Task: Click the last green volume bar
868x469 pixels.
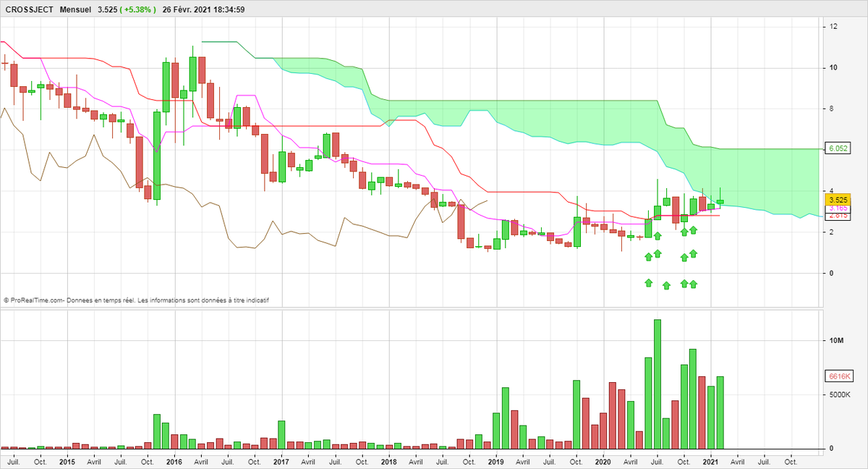Action: tap(720, 413)
